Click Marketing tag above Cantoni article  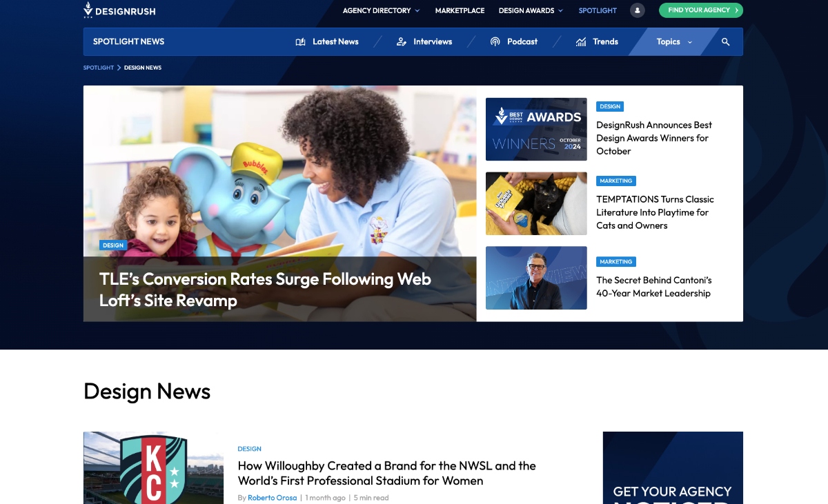click(x=615, y=262)
